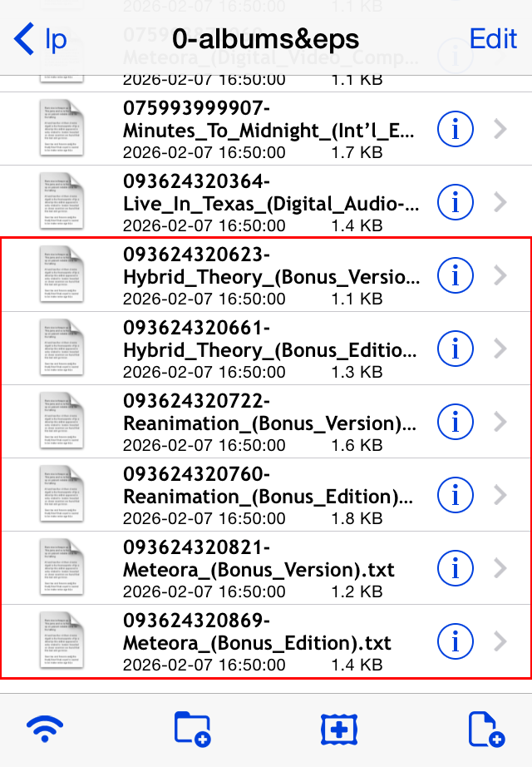
Task: Tap the 1.3 KB size of Hybrid_Theory_(Bonus_Editio...
Action: coord(357,372)
